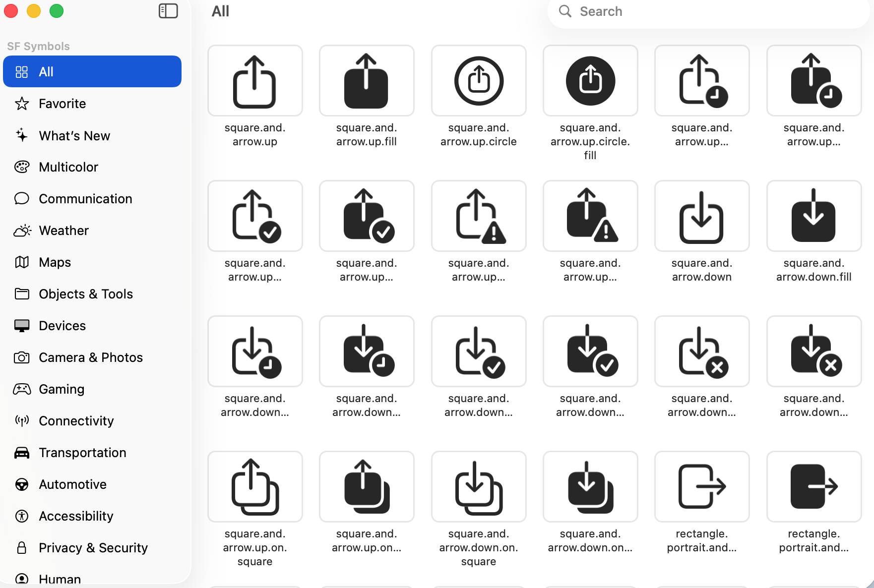The height and width of the screenshot is (588, 874).
Task: Pick the filled arrow.down.on.square symbol
Action: click(x=590, y=487)
